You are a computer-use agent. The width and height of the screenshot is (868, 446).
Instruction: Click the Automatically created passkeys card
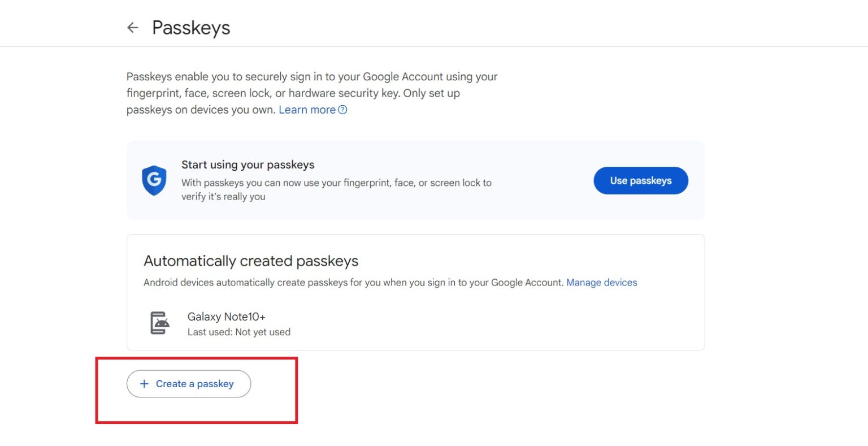415,292
